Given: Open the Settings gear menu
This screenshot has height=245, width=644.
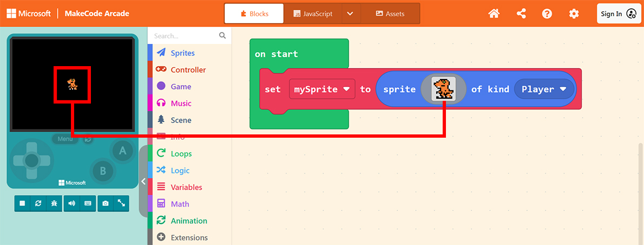Looking at the screenshot, I should [x=574, y=14].
